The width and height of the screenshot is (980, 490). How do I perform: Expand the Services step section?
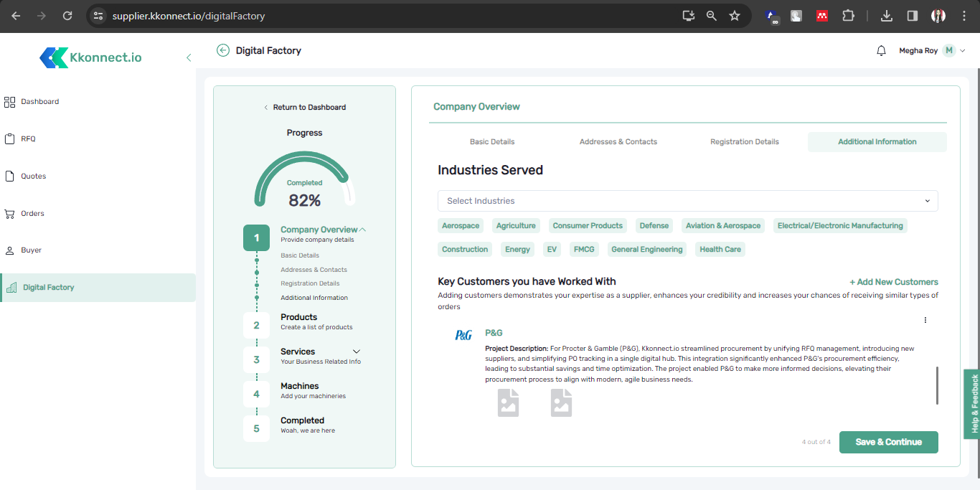357,352
